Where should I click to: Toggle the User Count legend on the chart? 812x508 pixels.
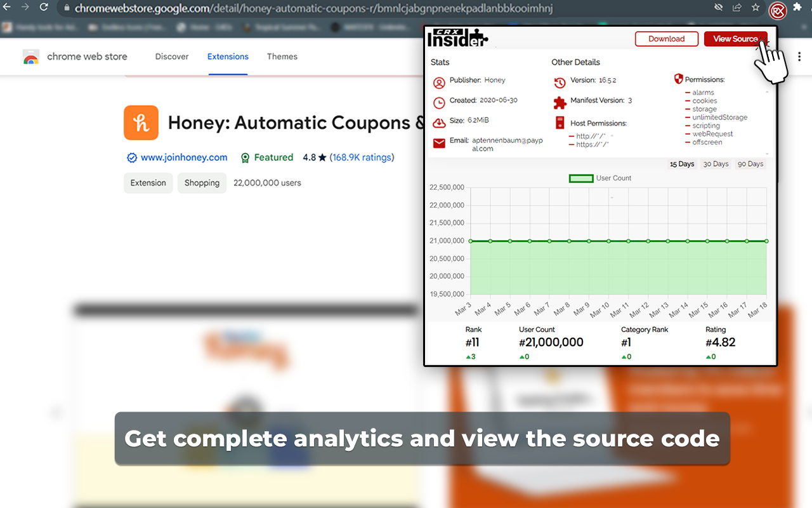coord(600,178)
